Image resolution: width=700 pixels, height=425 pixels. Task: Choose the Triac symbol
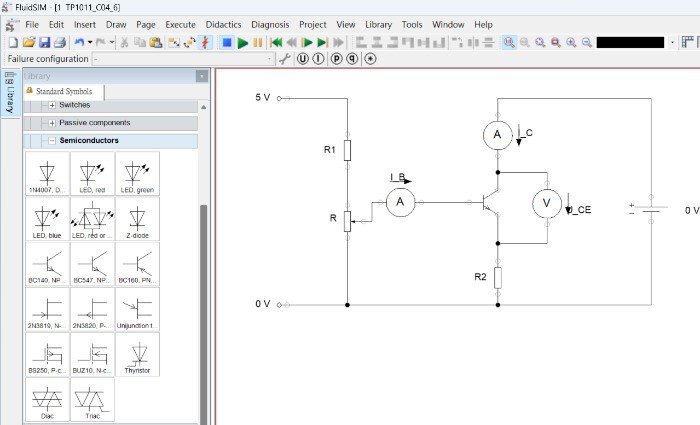(x=92, y=399)
